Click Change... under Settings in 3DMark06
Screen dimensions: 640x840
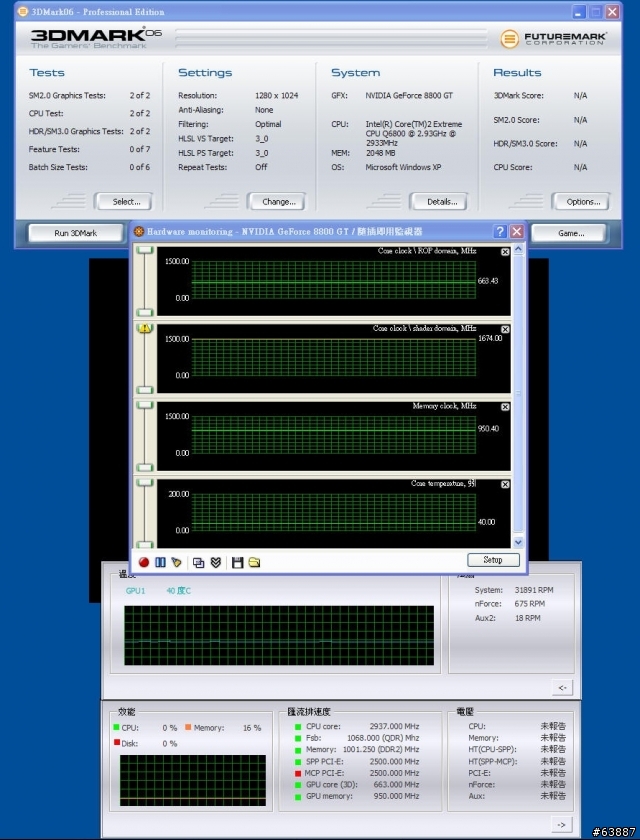pos(279,201)
